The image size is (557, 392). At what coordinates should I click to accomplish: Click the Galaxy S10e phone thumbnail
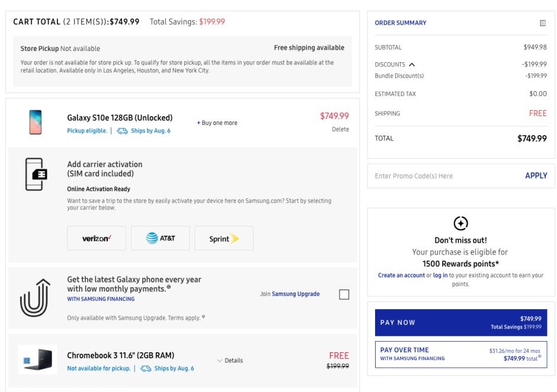click(36, 122)
